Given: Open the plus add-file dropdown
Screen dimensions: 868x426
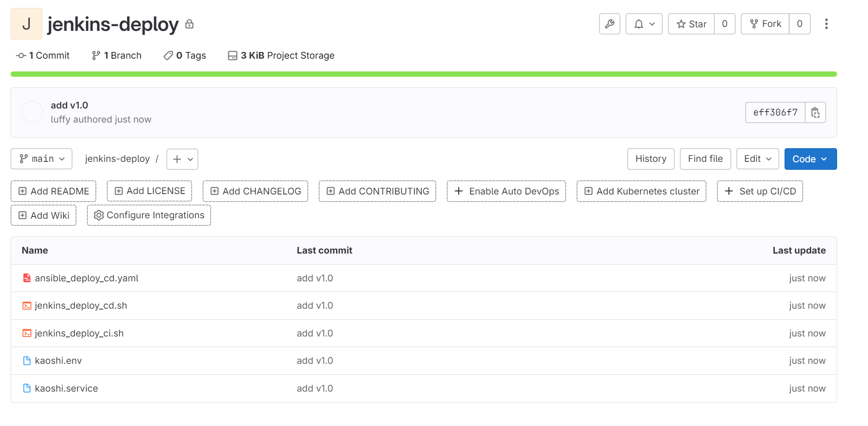Looking at the screenshot, I should coord(182,159).
